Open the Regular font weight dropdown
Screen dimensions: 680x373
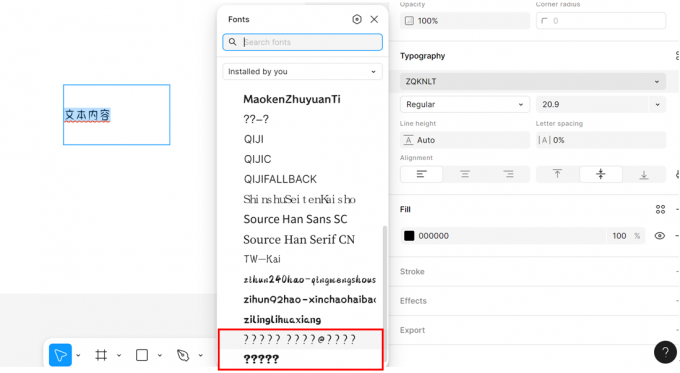click(465, 105)
